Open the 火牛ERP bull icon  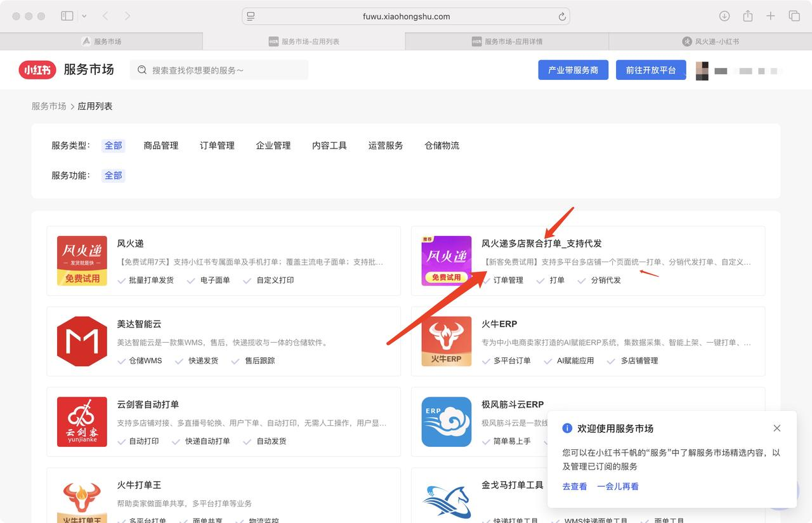[x=447, y=341]
